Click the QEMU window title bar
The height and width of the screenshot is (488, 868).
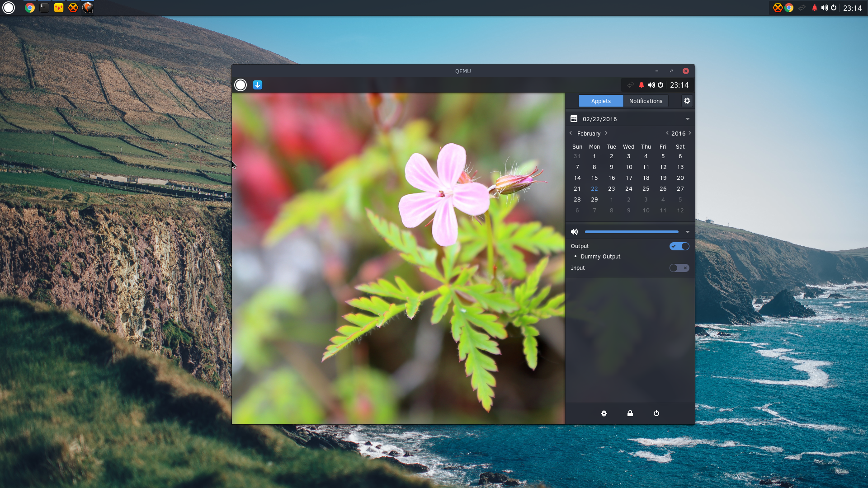click(463, 71)
